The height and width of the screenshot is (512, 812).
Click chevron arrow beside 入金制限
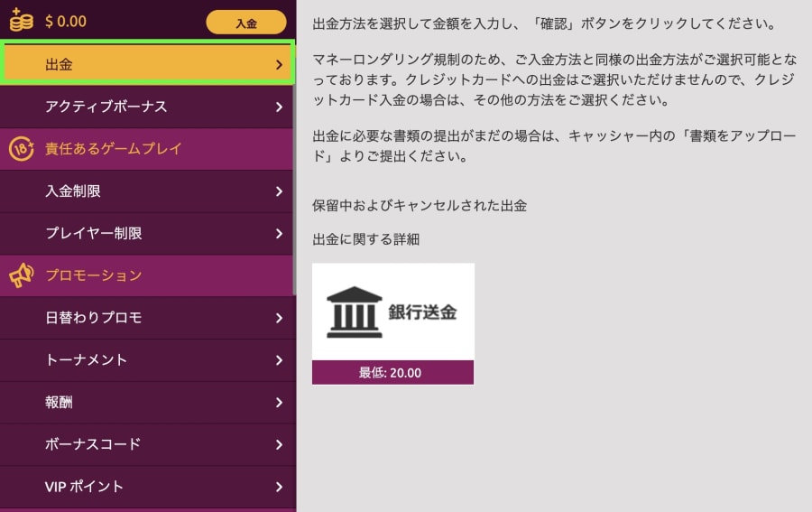click(x=279, y=191)
